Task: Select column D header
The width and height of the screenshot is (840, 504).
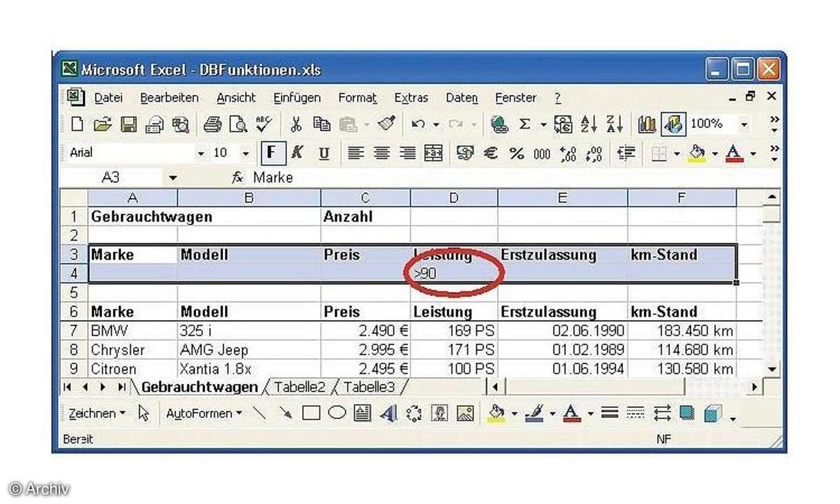Action: [454, 198]
